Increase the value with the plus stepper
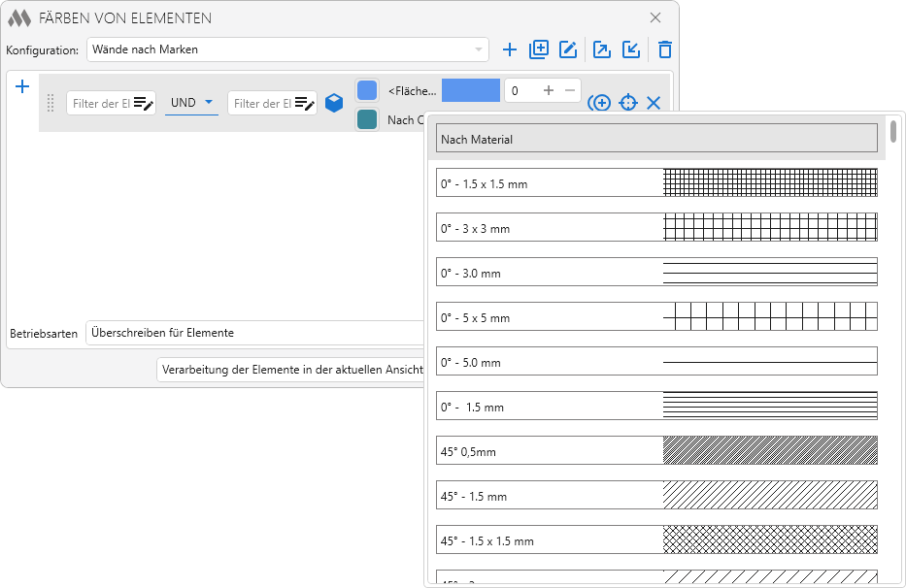 coord(549,90)
